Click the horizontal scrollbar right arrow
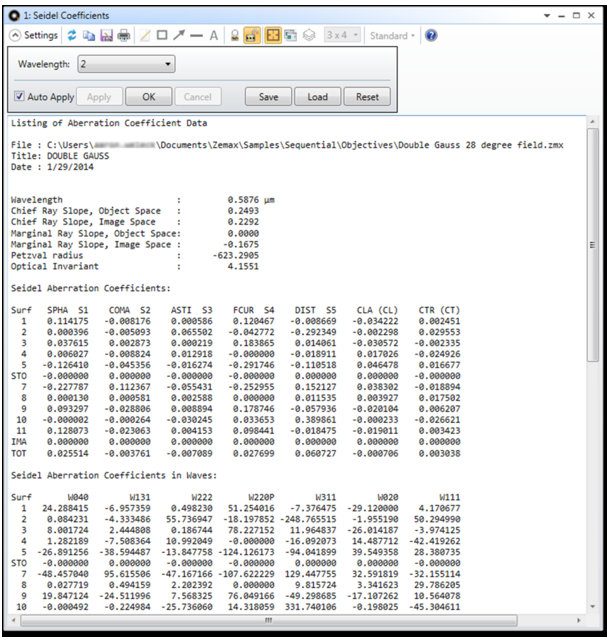 (579, 620)
